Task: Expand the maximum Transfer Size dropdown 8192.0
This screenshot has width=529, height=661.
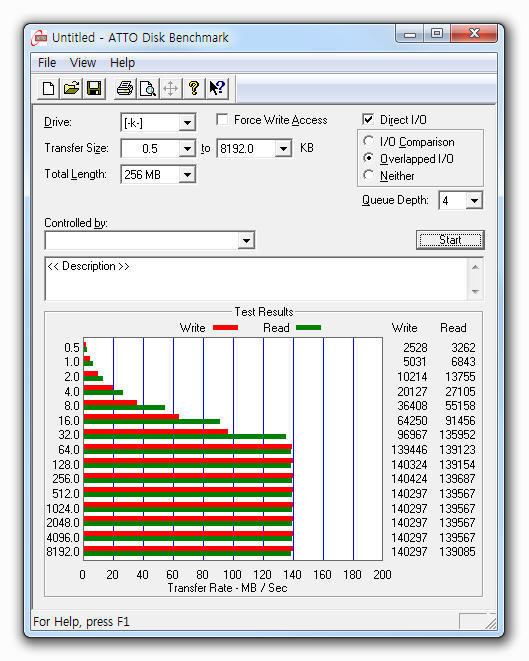Action: tap(283, 148)
